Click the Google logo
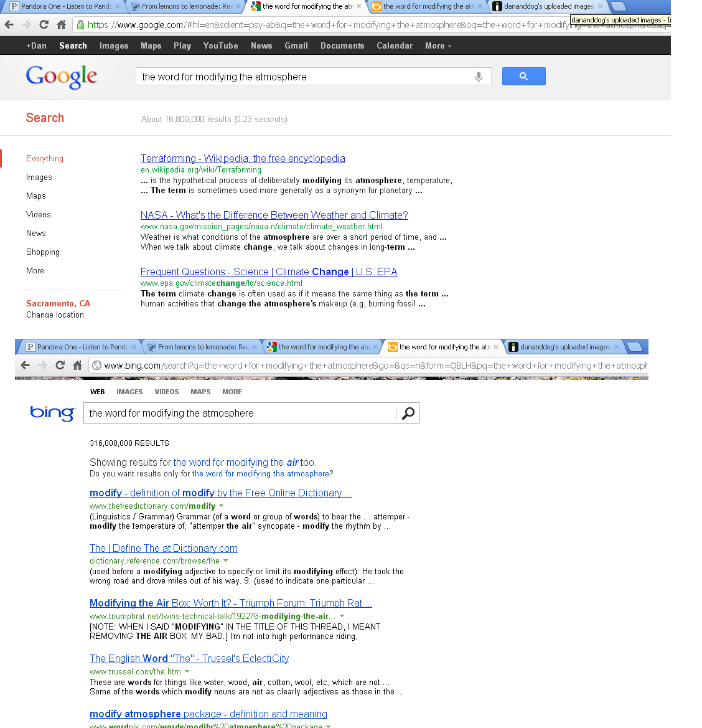The height and width of the screenshot is (728, 702). coord(61,76)
